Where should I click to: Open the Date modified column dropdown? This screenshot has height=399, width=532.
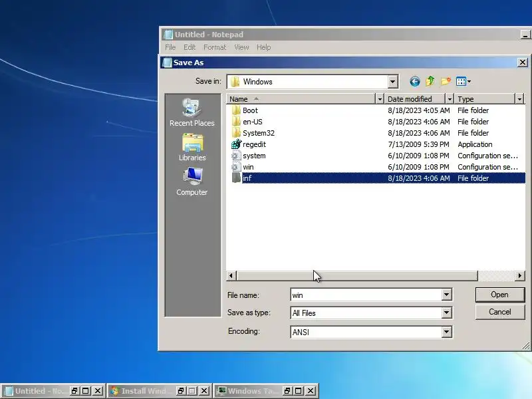(450, 99)
